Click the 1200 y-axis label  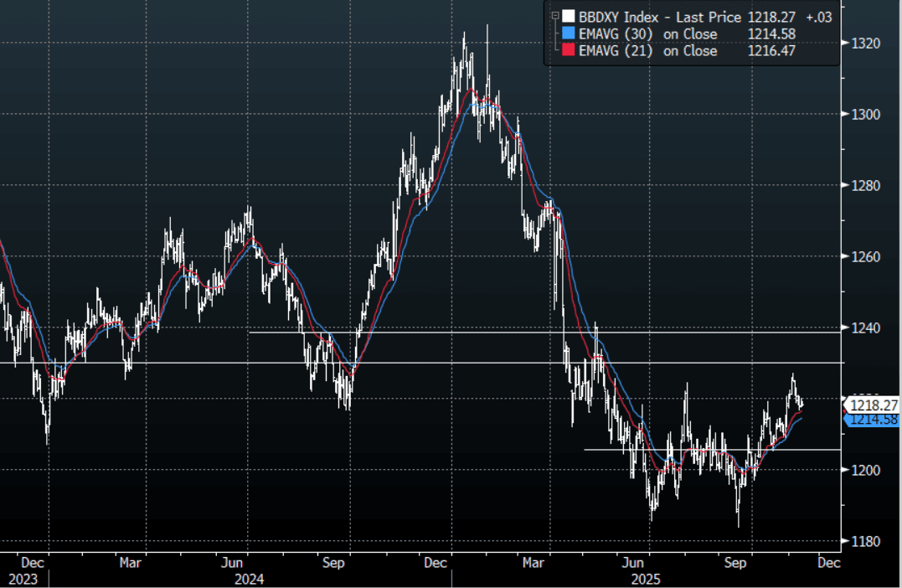point(866,470)
